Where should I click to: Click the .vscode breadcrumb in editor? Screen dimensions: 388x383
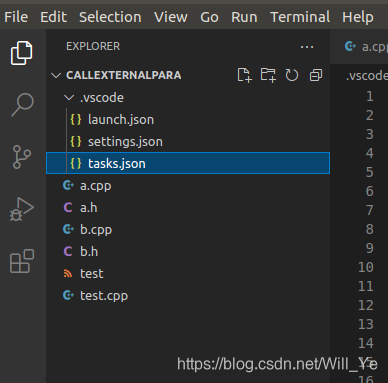pos(367,76)
